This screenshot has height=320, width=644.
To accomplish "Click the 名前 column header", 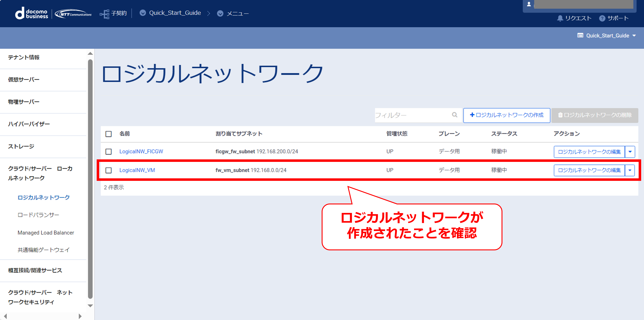I will pos(125,134).
